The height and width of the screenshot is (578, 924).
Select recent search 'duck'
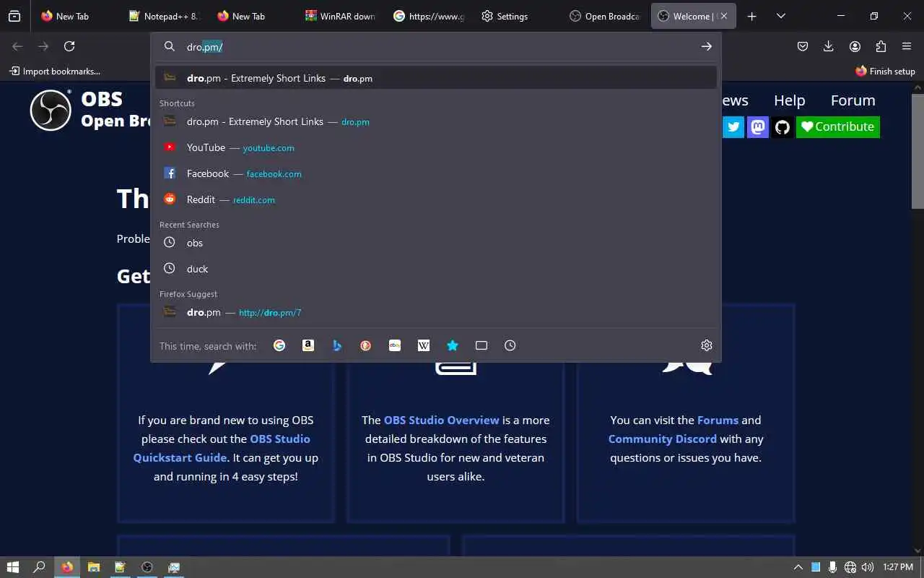(x=436, y=269)
